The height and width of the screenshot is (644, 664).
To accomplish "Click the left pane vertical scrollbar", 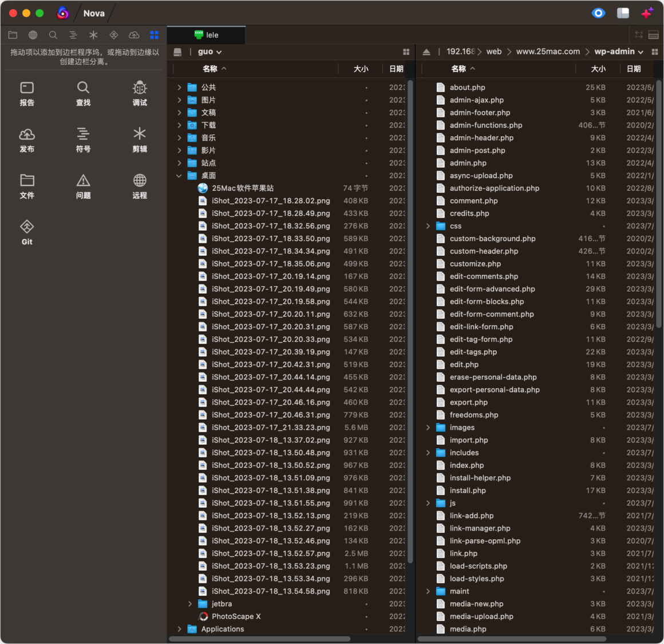I will pos(409,322).
